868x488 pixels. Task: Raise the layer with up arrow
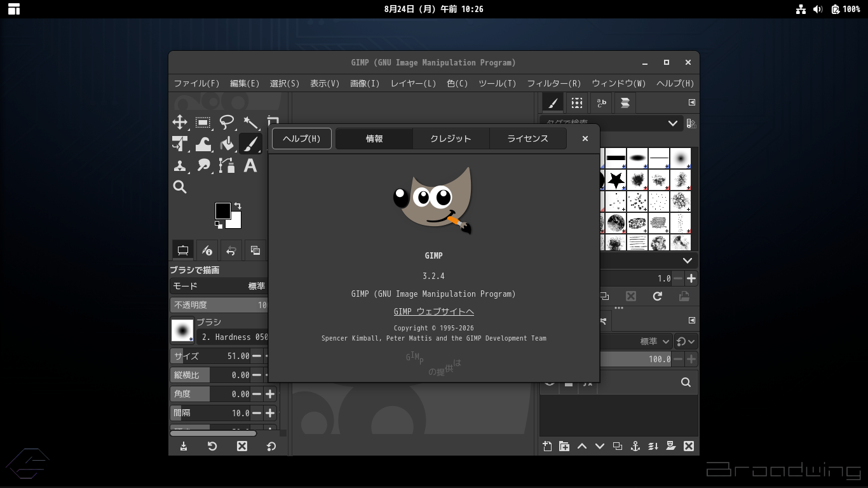click(x=582, y=447)
